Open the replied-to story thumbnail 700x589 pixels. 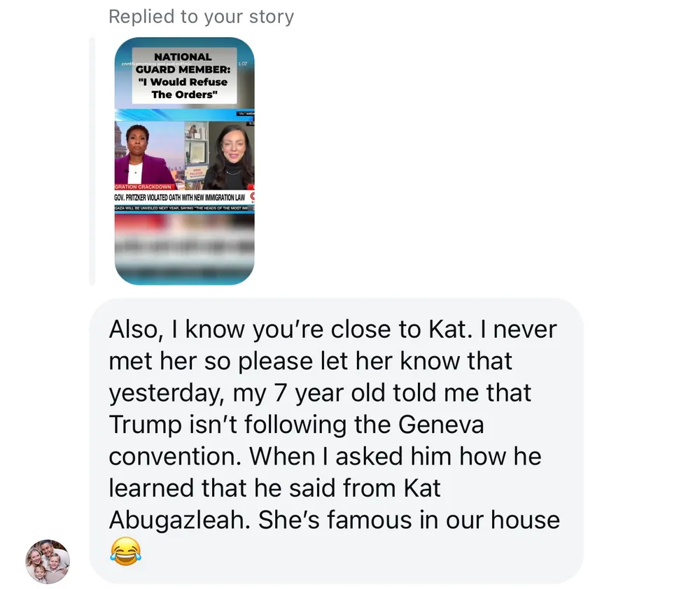coord(184,161)
